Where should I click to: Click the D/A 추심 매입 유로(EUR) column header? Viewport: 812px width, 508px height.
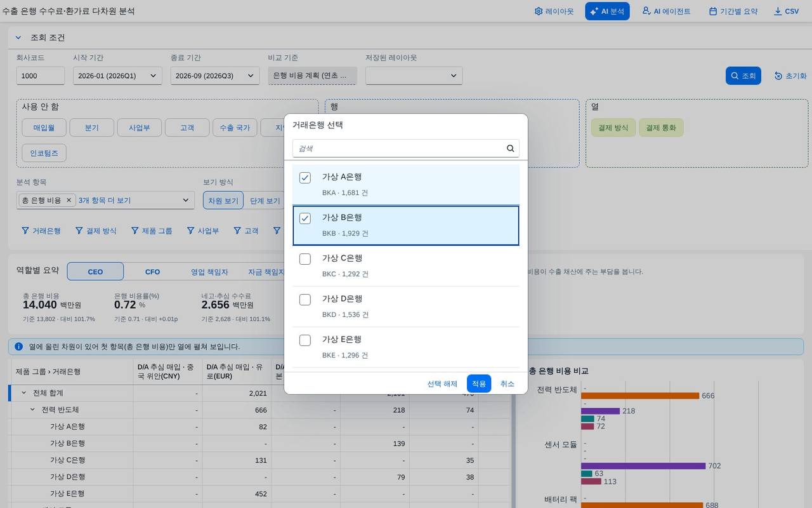[236, 371]
